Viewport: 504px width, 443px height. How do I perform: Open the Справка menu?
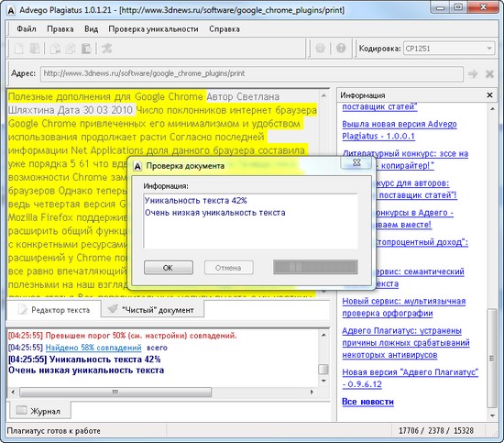[225, 29]
